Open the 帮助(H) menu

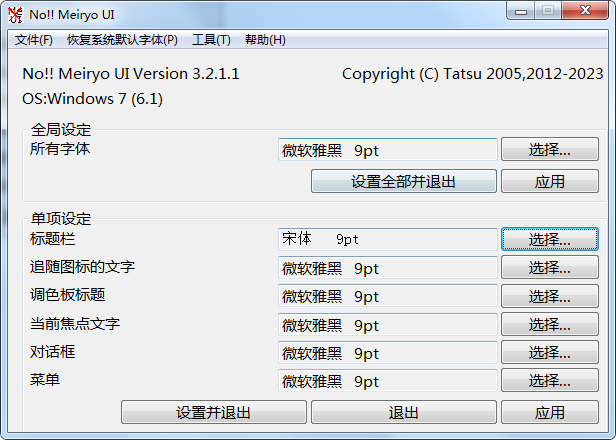click(x=265, y=40)
